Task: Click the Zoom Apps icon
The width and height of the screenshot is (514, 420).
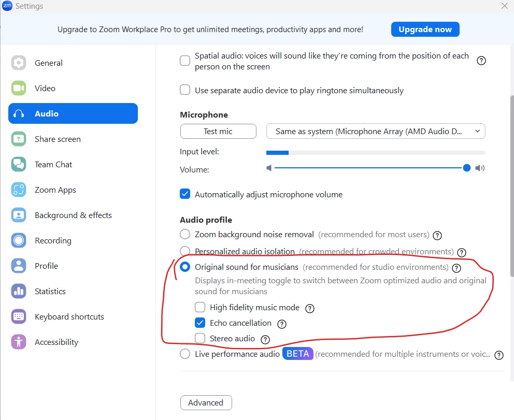Action: click(x=19, y=190)
